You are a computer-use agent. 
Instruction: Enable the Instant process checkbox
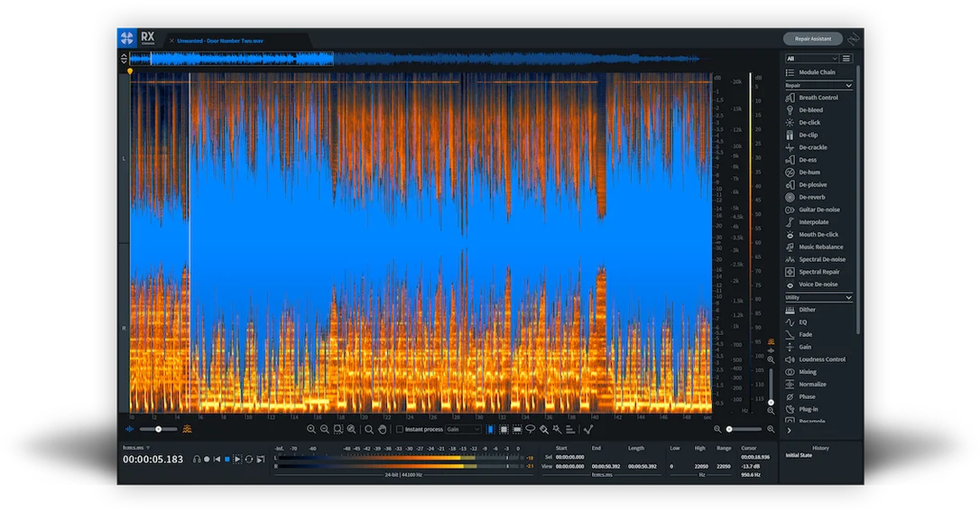pyautogui.click(x=400, y=429)
